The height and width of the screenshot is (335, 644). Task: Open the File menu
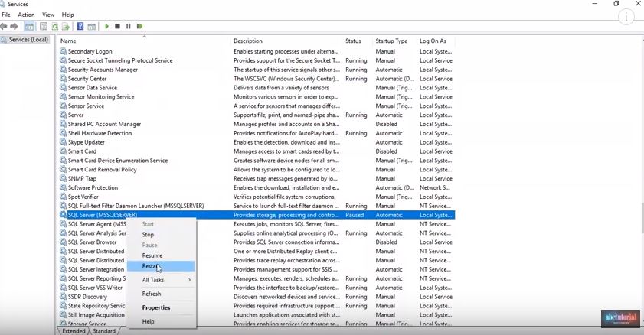(6, 15)
